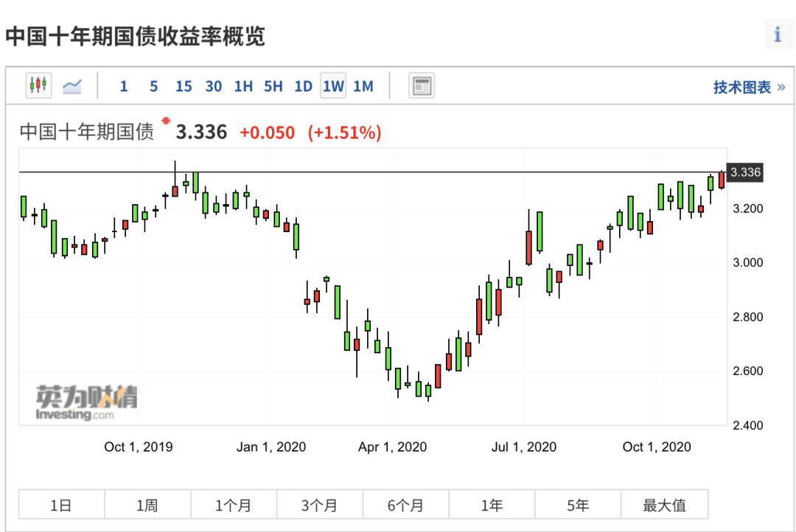796x532 pixels.
Task: Select the 1D interval
Action: (x=303, y=86)
